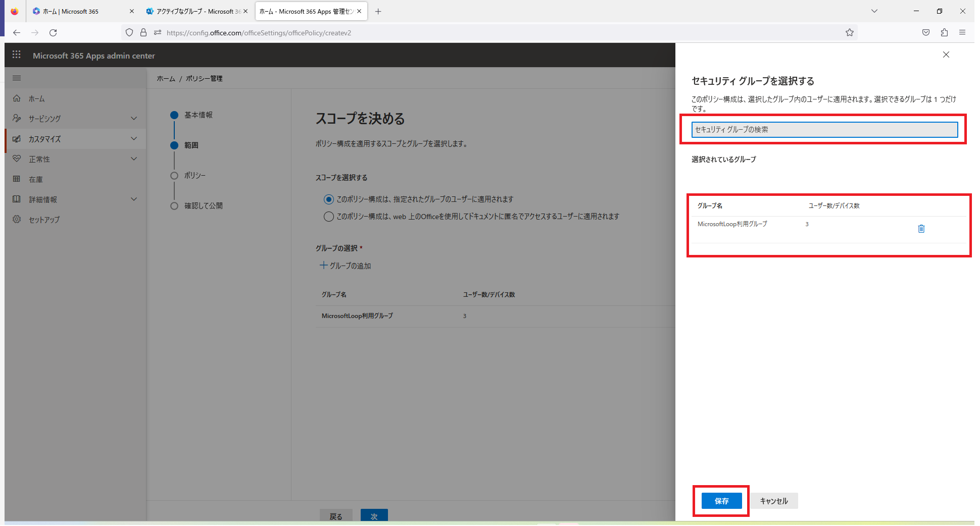The image size is (980, 526).
Task: Click the 正常性 heart icon in sidebar
Action: [x=17, y=159]
